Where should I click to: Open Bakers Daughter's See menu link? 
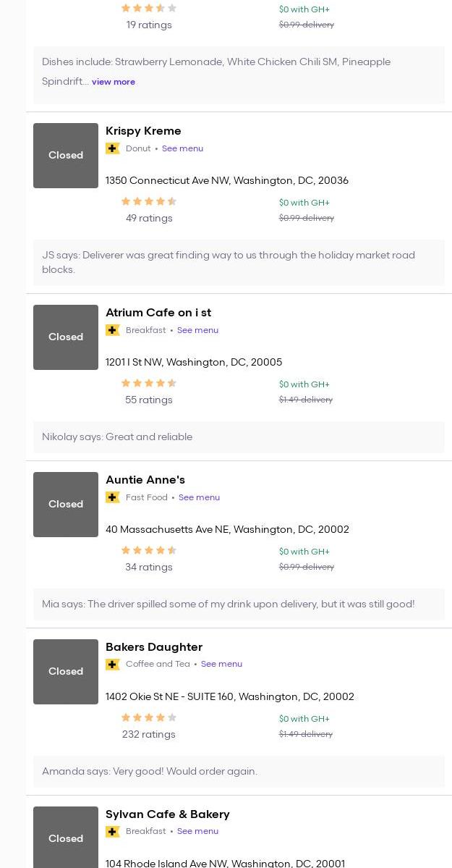click(221, 664)
